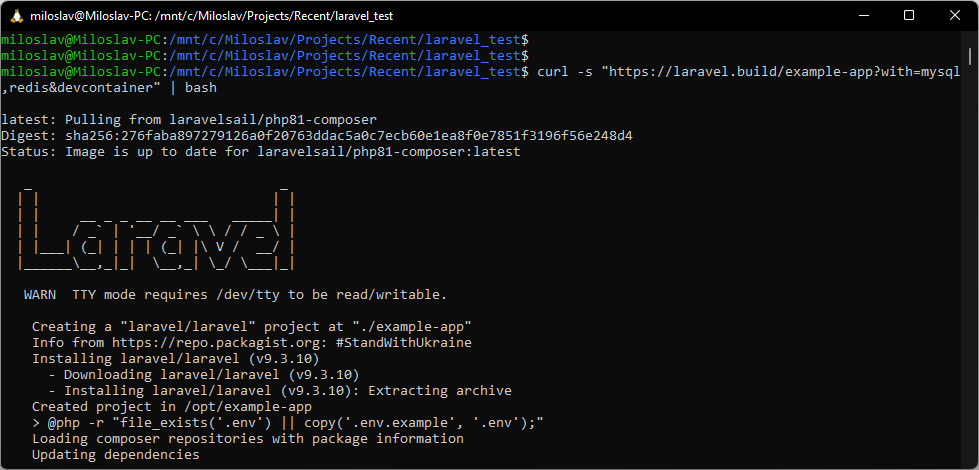
Task: Click 'Loading composer repositories with package information'
Action: click(248, 439)
